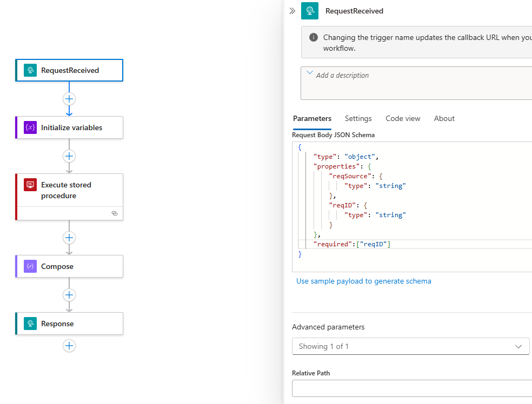
Task: Expand the Add a description section
Action: (x=309, y=72)
